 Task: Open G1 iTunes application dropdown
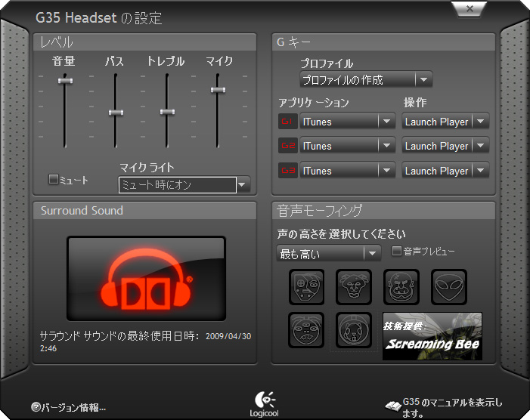tap(348, 122)
